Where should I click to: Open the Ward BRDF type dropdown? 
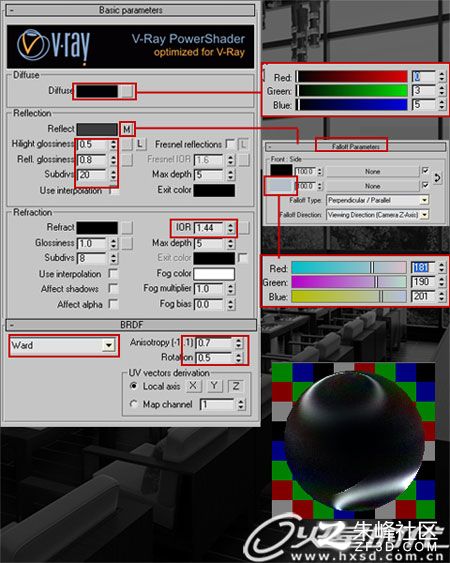[64, 345]
